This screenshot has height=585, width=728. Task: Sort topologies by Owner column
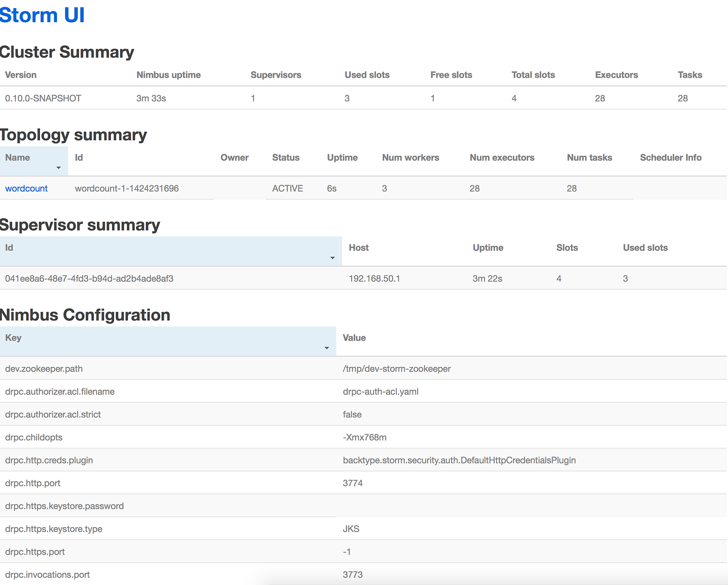(x=234, y=158)
